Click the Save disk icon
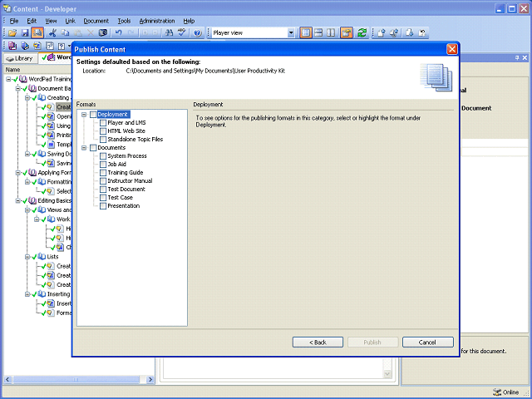This screenshot has height=399, width=532. pos(25,33)
